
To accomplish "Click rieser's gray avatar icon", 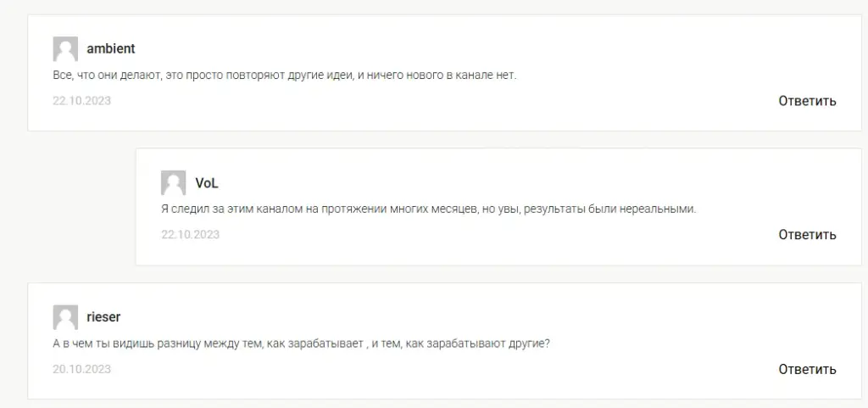I will [x=65, y=317].
